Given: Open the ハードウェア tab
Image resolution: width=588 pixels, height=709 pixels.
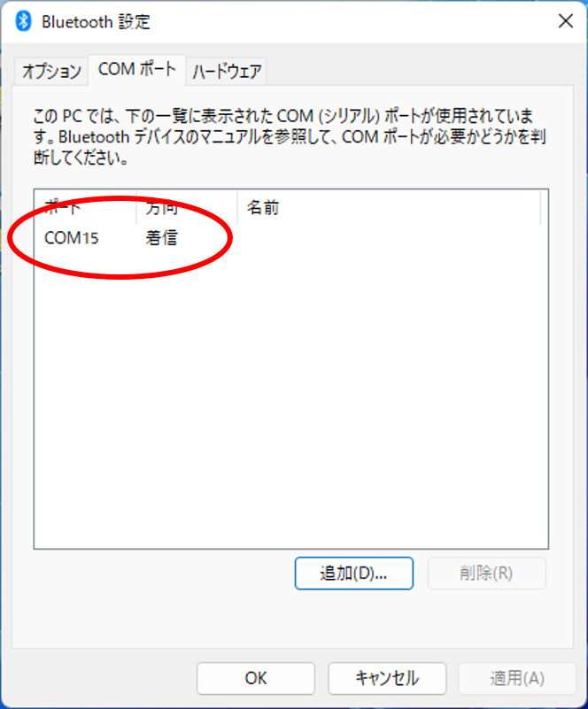Looking at the screenshot, I should click(x=227, y=72).
